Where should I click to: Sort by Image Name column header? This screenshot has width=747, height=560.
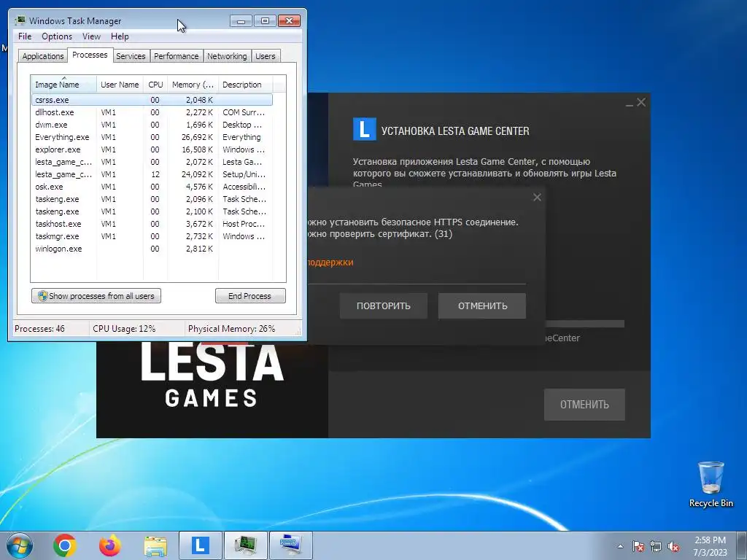[64, 84]
